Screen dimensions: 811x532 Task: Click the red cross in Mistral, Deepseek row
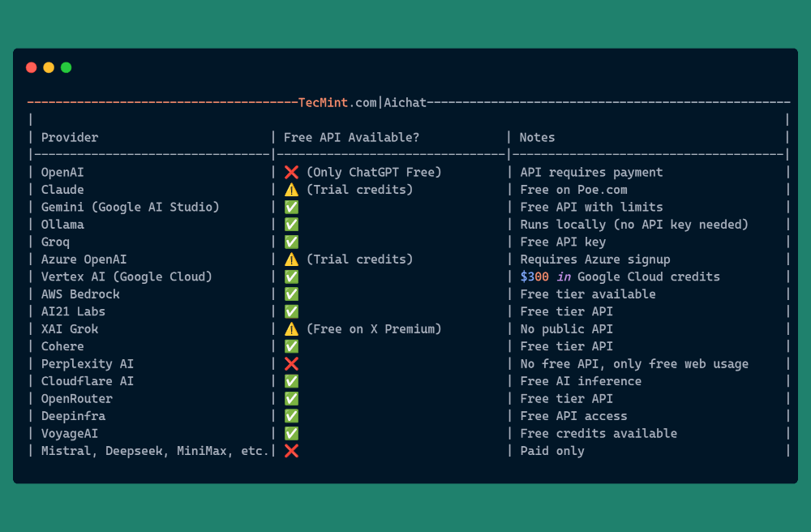point(291,451)
